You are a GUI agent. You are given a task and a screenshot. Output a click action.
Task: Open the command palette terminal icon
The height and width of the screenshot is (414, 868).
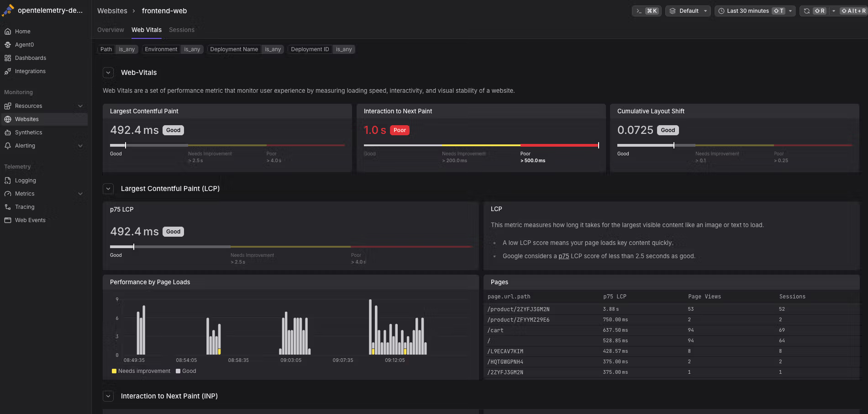coord(640,11)
